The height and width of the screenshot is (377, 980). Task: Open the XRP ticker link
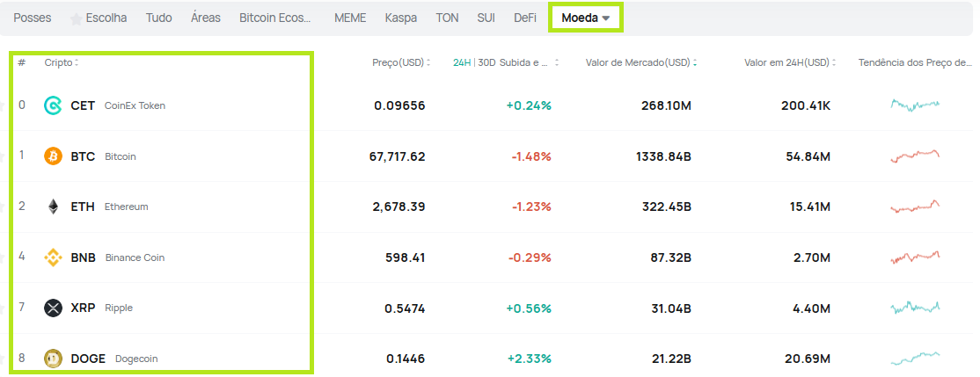point(83,308)
